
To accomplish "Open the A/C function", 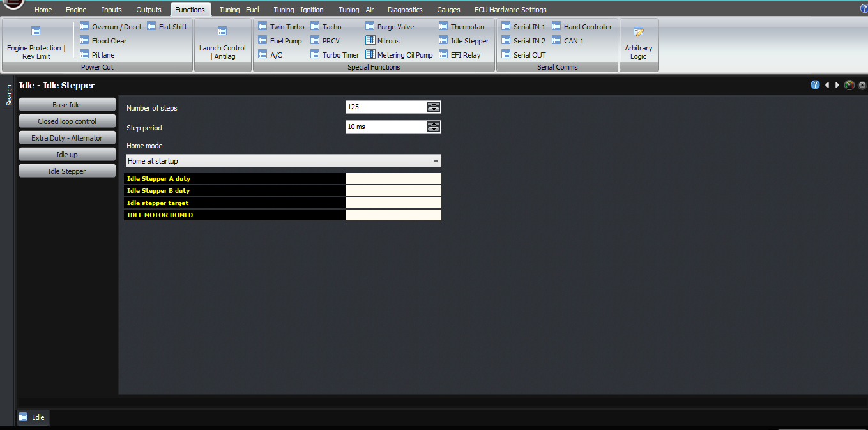I will click(270, 55).
